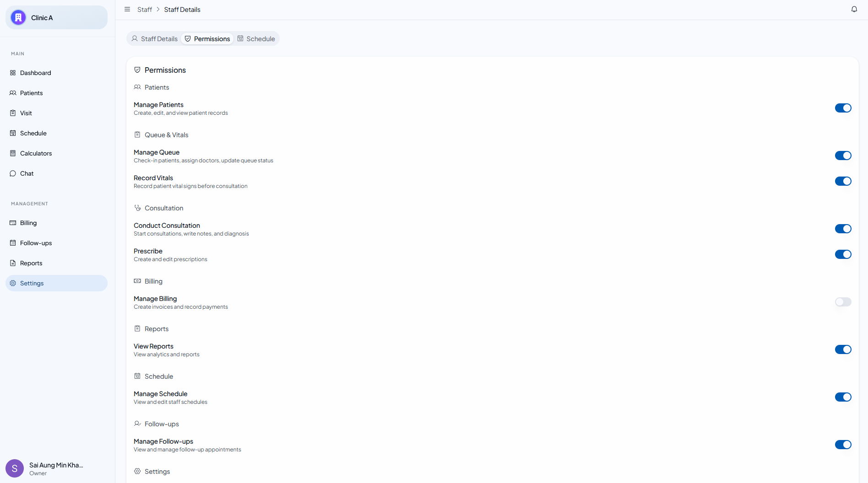
Task: Click the Patients people icon in sidebar
Action: coord(13,93)
